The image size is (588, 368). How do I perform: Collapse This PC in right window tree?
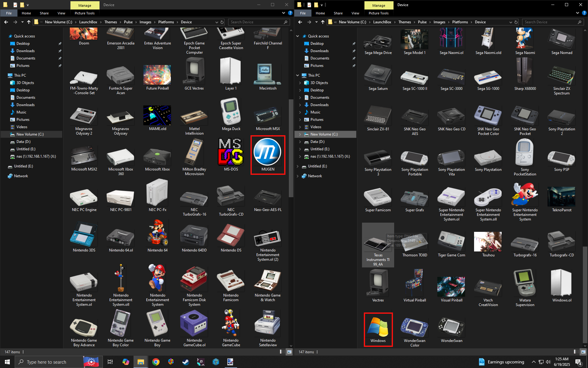297,75
